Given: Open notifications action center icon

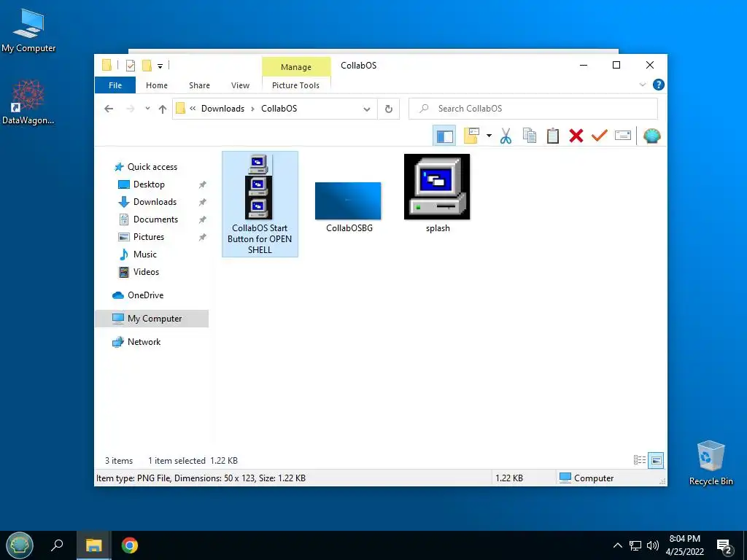Looking at the screenshot, I should pyautogui.click(x=724, y=547).
